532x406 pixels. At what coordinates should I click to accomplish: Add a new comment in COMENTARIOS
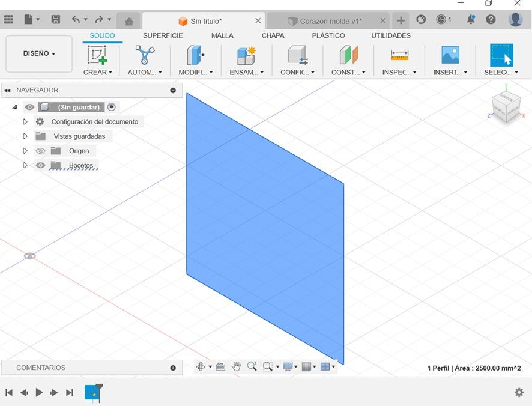click(173, 368)
